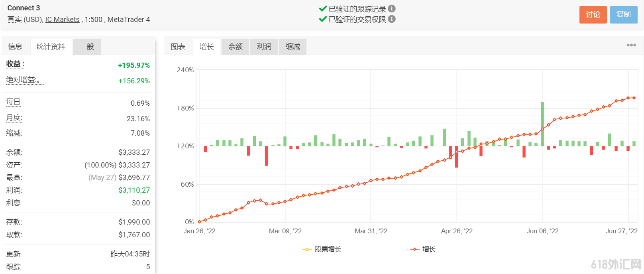644x274 pixels.
Task: Select the 图表 chart tab
Action: [178, 47]
